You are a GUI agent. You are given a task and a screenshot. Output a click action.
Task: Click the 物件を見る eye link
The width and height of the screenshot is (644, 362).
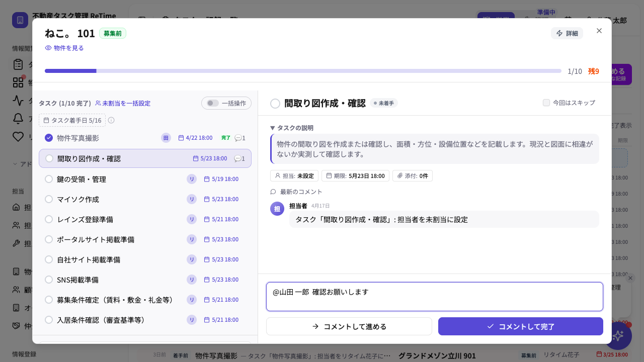(64, 48)
